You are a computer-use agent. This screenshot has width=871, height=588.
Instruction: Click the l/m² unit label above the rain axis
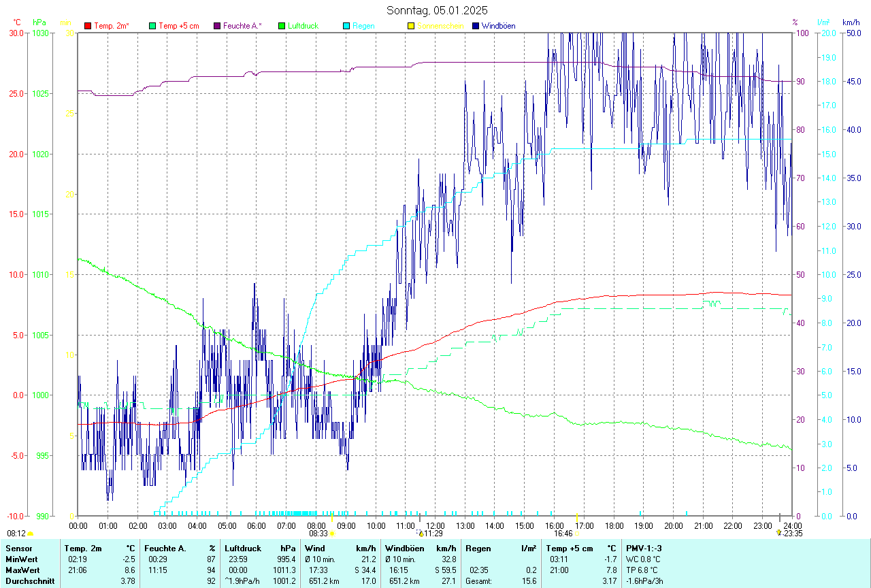pyautogui.click(x=823, y=22)
